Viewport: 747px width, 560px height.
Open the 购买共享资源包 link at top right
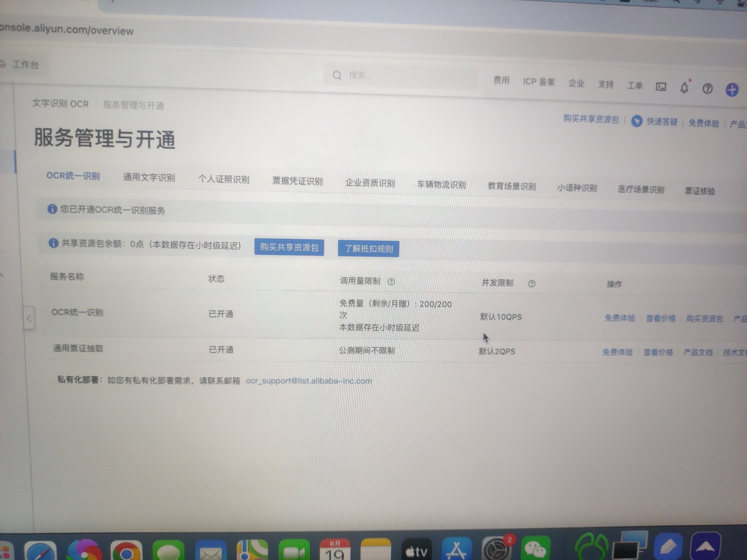tap(591, 119)
